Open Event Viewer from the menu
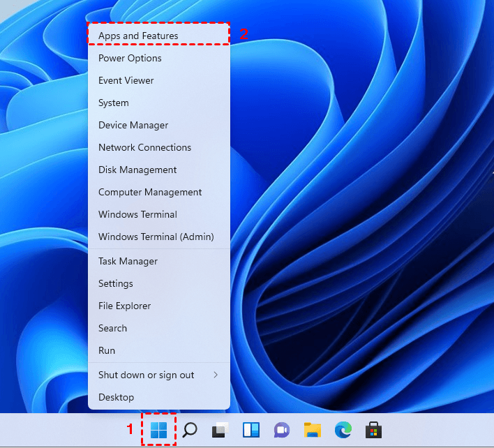Image resolution: width=494 pixels, height=448 pixels. coord(126,80)
